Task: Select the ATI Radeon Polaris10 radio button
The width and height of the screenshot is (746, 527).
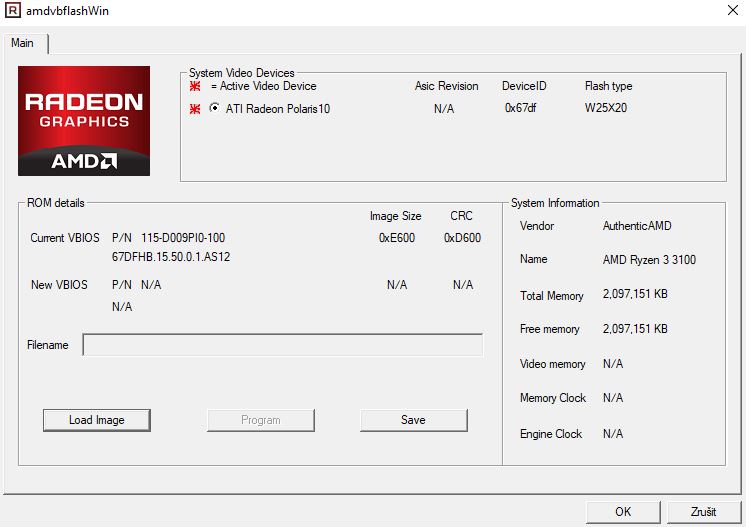Action: [215, 108]
